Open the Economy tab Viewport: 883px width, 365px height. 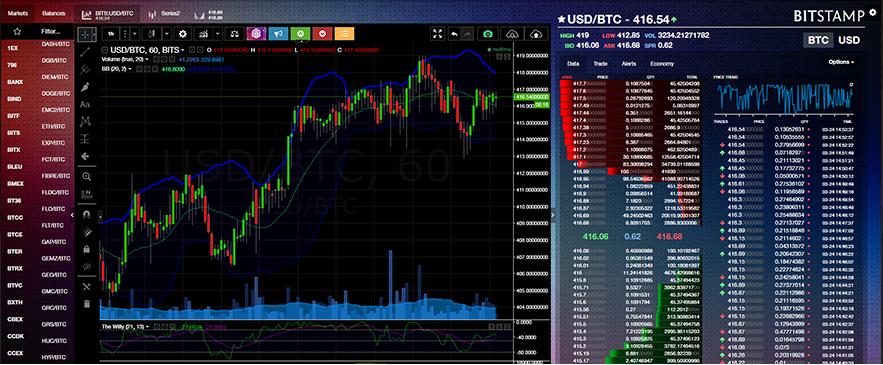coord(662,64)
